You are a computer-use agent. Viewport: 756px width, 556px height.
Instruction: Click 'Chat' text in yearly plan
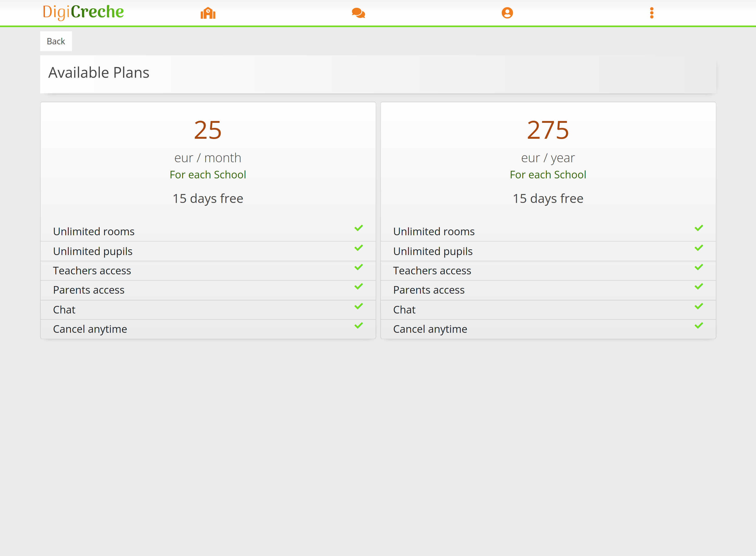[404, 310]
